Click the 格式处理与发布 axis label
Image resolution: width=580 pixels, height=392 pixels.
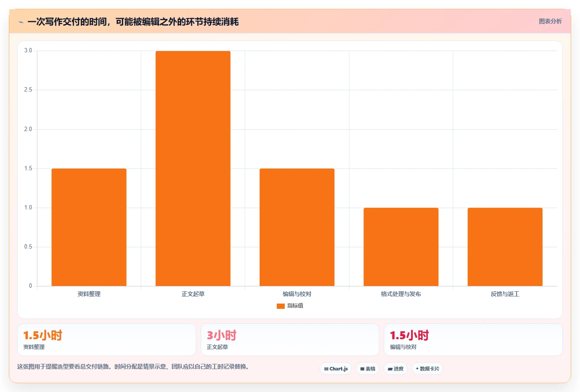pyautogui.click(x=401, y=294)
